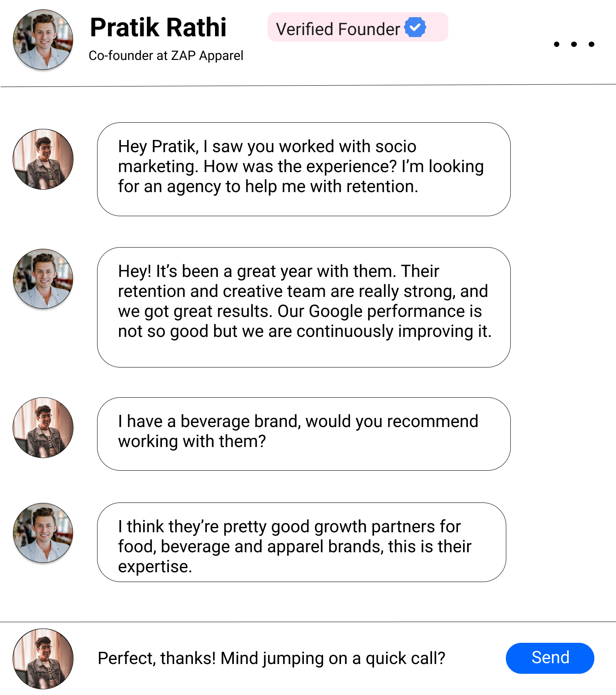Image resolution: width=616 pixels, height=695 pixels.
Task: Select the 'pretty good growth partners' message bubble
Action: click(301, 542)
